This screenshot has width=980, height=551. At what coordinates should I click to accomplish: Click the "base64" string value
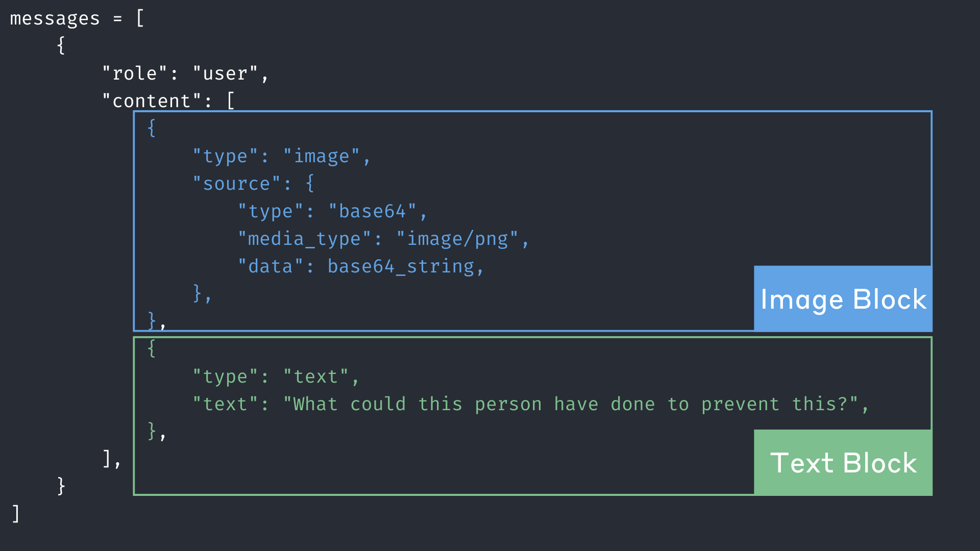[x=372, y=212]
